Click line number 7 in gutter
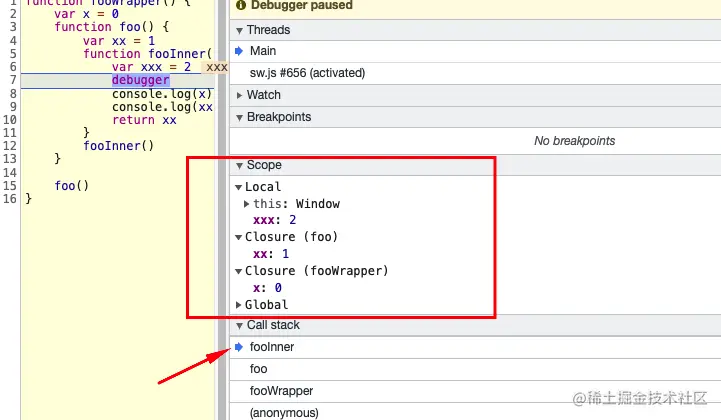Screen dimensions: 721x420 13,80
